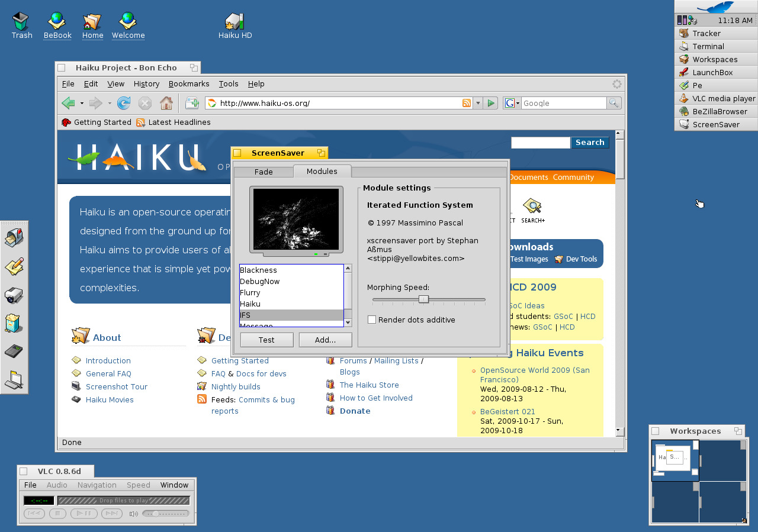Image resolution: width=758 pixels, height=532 pixels.
Task: Switch to the Fade tab in ScreenSaver
Action: 264,172
